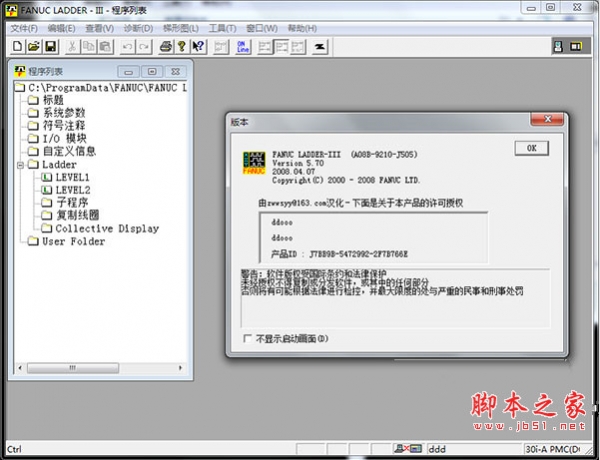Click the program list scroll right arrow

click(x=180, y=368)
